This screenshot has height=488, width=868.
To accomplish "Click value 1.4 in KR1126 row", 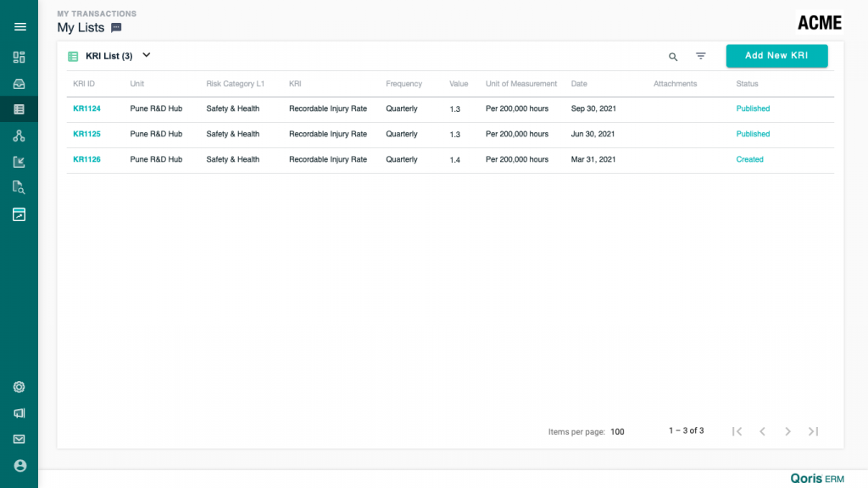I will pyautogui.click(x=454, y=160).
